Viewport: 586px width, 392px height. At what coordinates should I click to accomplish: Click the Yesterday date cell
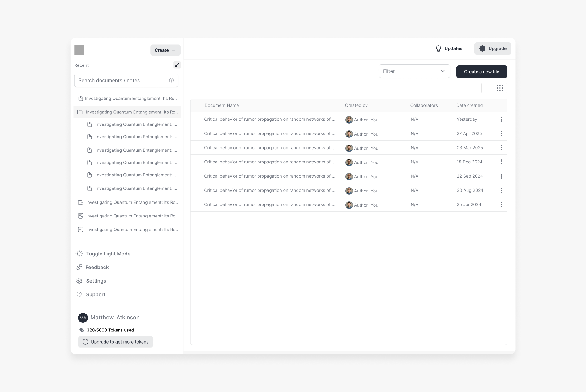click(467, 119)
